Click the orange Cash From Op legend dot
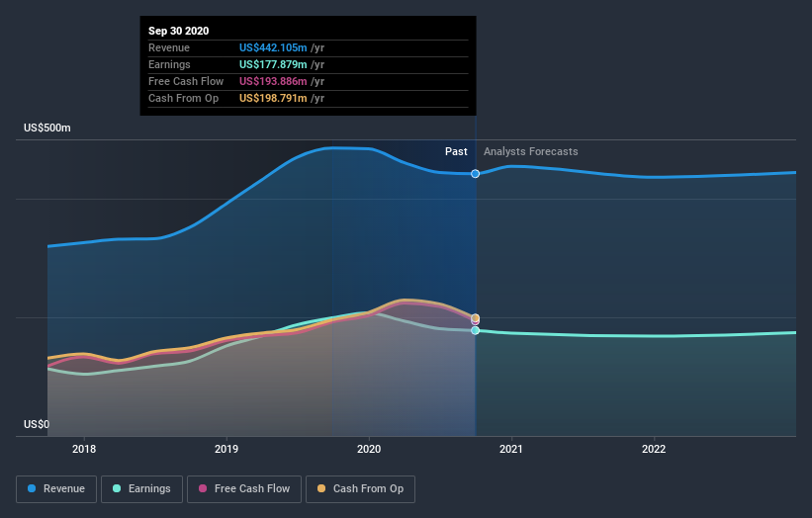This screenshot has height=518, width=812. [x=321, y=488]
